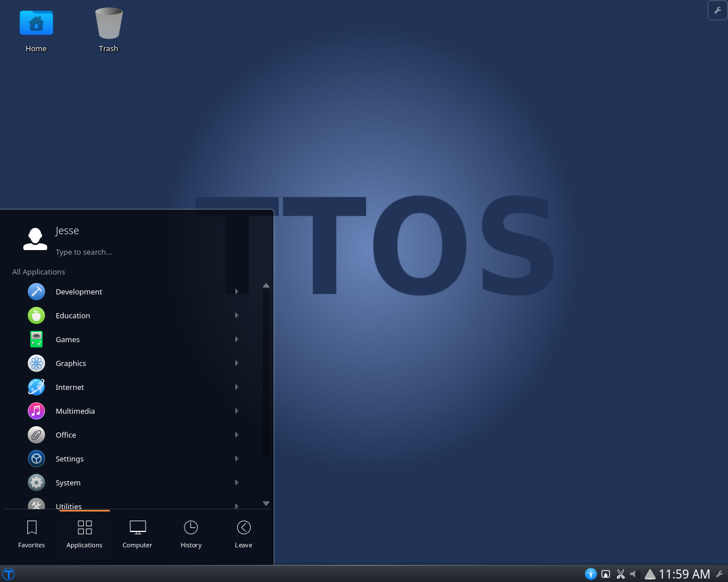728x582 pixels.
Task: Open the accessibility tray icon
Action: pyautogui.click(x=591, y=574)
